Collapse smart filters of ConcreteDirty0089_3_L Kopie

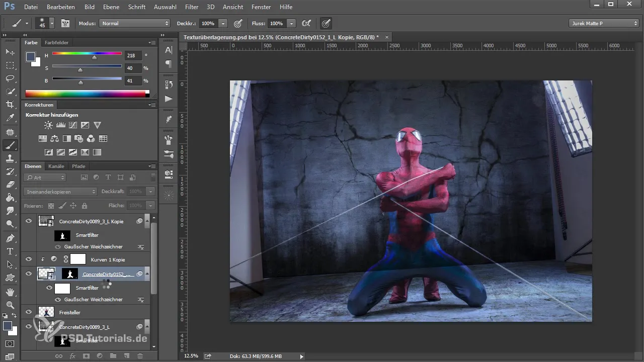tap(147, 221)
